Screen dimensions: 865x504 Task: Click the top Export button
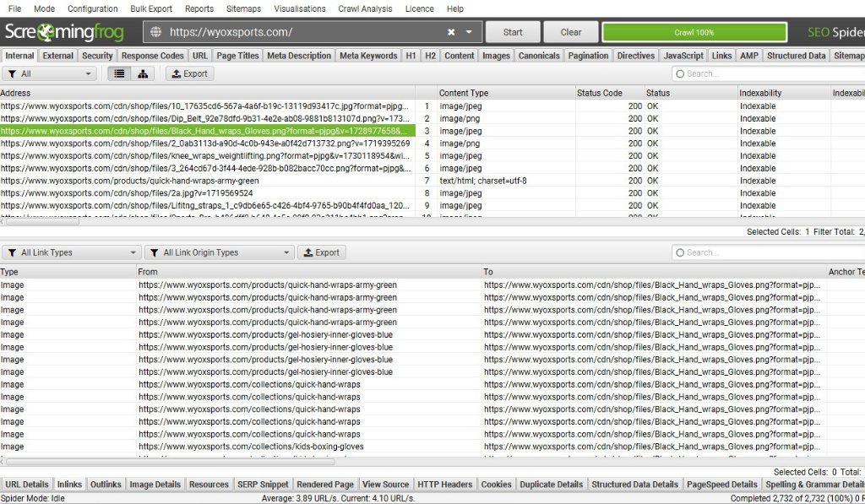[190, 74]
